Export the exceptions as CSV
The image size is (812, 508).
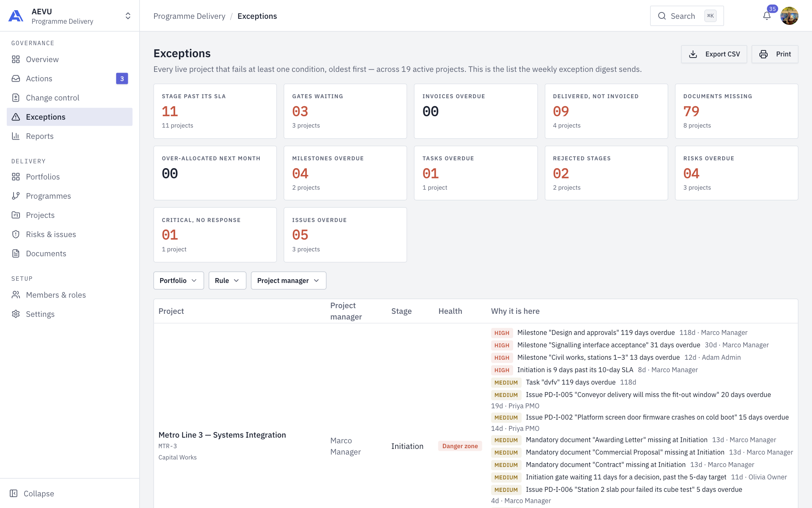[714, 54]
